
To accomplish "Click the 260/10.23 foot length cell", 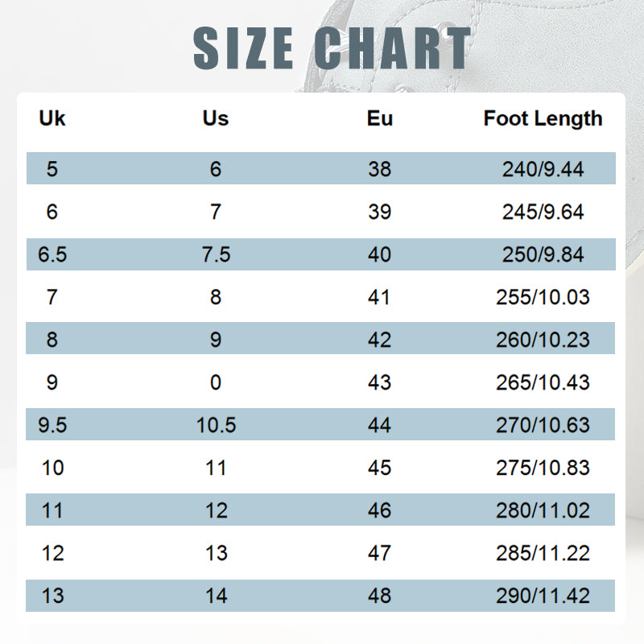I will pos(543,340).
